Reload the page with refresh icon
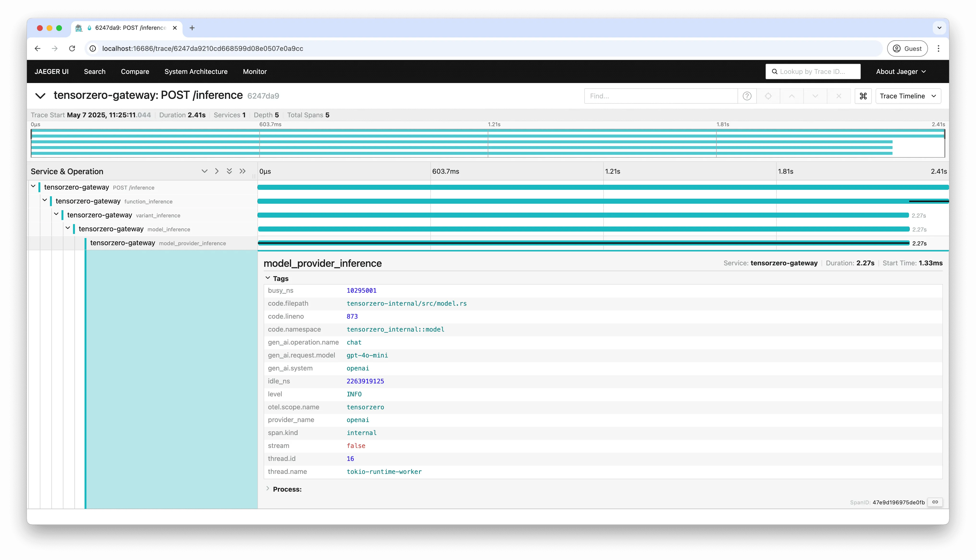The width and height of the screenshot is (976, 560). tap(72, 48)
